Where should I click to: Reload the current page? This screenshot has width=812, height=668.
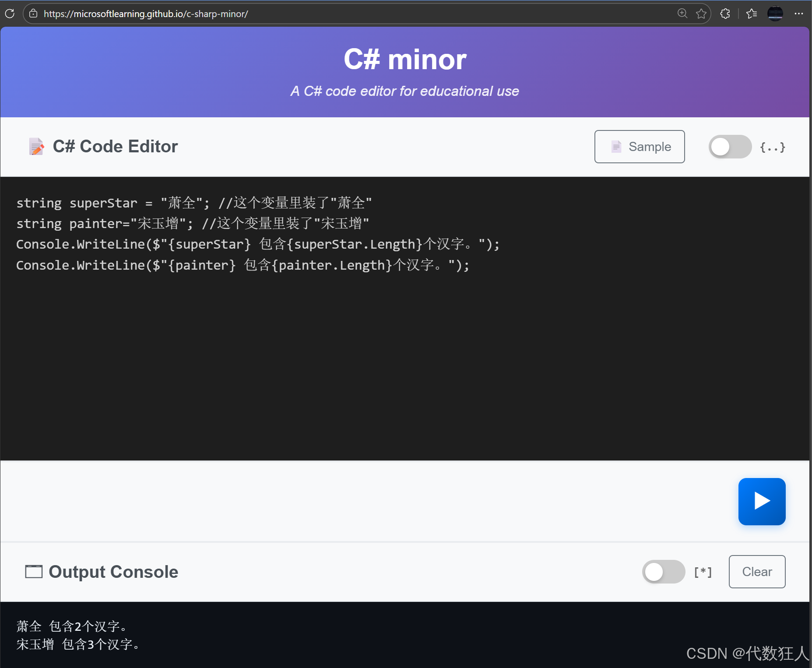coord(10,14)
